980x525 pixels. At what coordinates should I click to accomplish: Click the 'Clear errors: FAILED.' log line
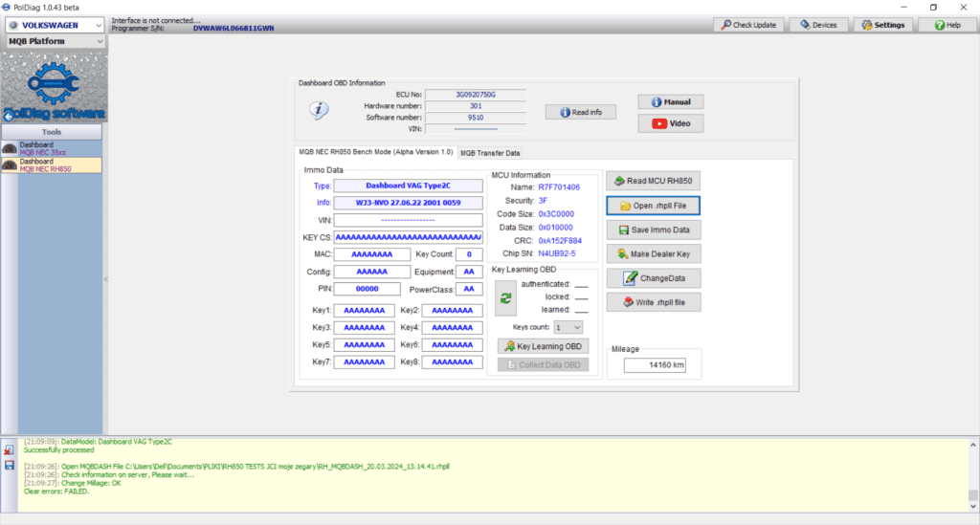pyautogui.click(x=56, y=492)
